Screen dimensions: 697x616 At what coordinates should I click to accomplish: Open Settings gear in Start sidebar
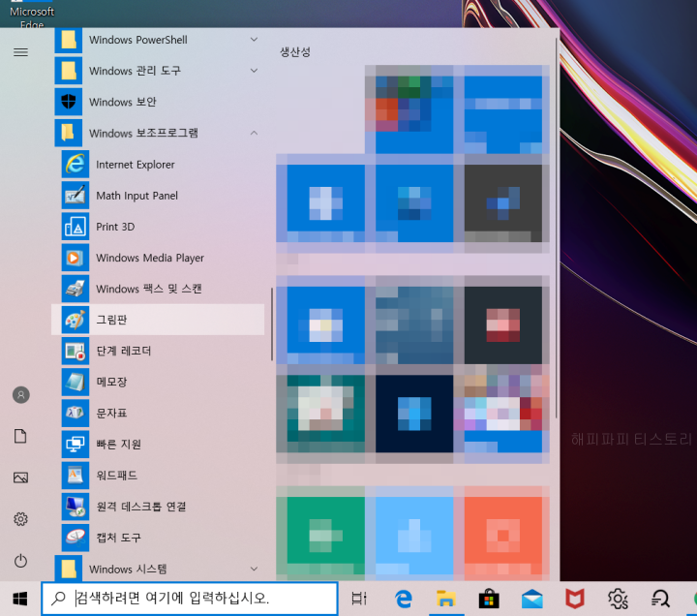(x=20, y=518)
